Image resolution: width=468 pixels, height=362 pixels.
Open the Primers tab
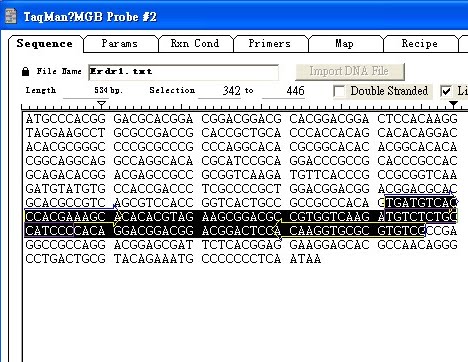269,44
